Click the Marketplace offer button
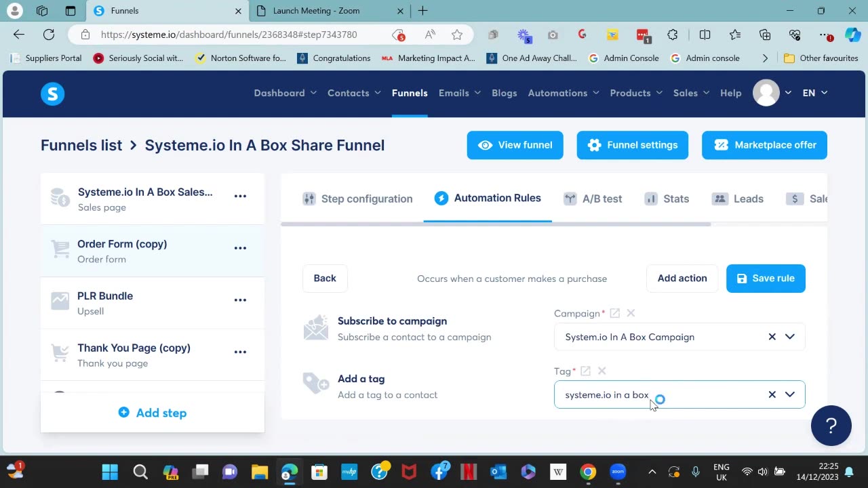This screenshot has height=488, width=868. point(764,145)
